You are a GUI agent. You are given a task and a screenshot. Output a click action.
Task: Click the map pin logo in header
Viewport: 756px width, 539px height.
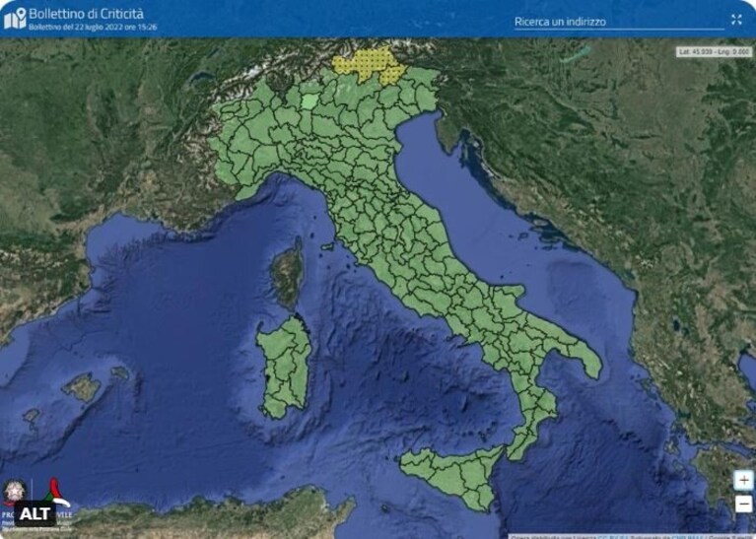pyautogui.click(x=15, y=19)
